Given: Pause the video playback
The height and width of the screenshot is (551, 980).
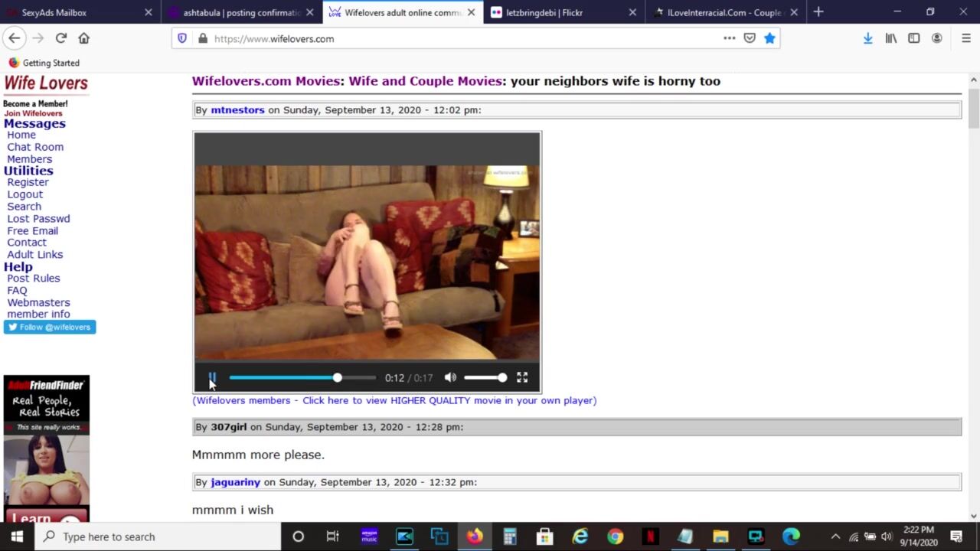Looking at the screenshot, I should 212,377.
